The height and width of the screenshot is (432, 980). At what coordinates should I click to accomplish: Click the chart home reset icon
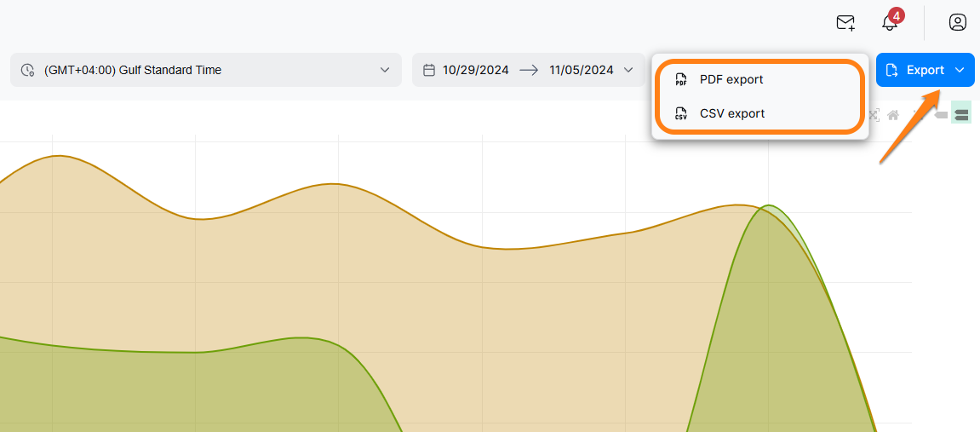point(893,115)
